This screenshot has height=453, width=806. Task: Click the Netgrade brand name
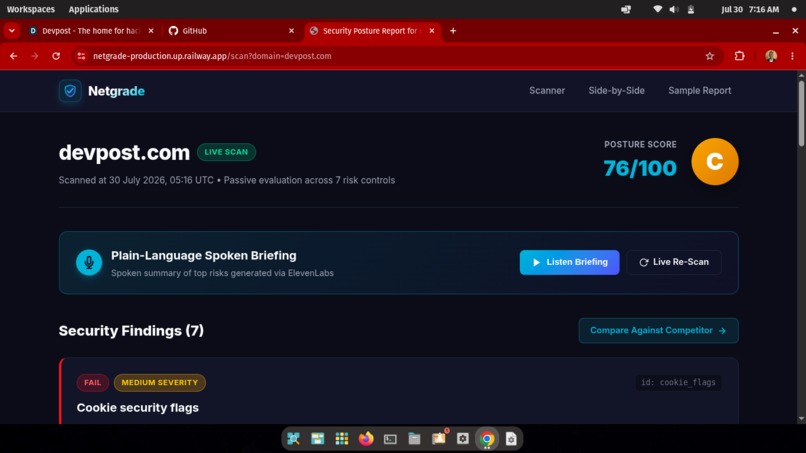coord(116,91)
